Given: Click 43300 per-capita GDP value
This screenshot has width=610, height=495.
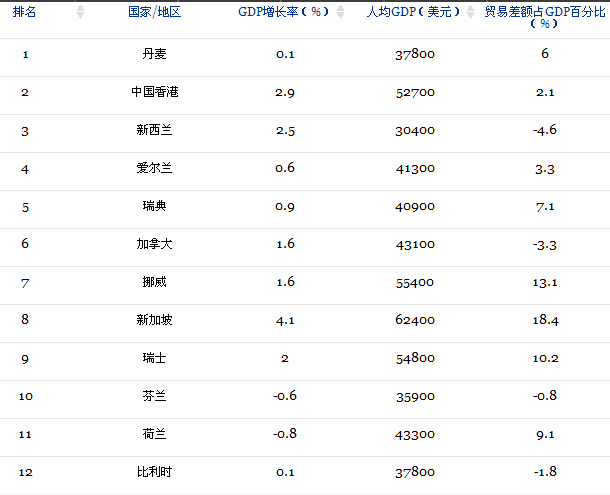Looking at the screenshot, I should tap(415, 434).
